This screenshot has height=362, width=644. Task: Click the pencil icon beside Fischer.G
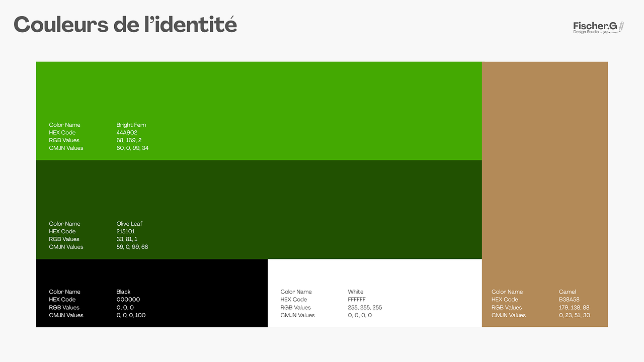coord(621,26)
